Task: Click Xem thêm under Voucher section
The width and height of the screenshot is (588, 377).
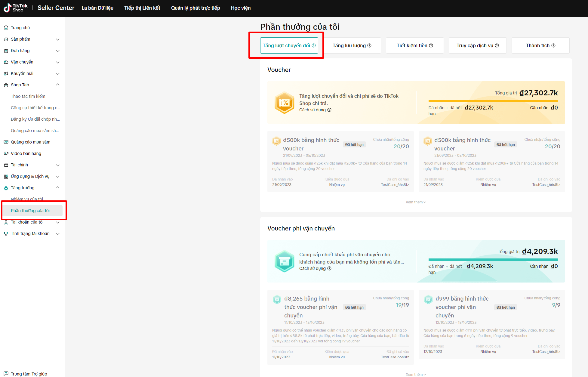Action: click(x=416, y=202)
